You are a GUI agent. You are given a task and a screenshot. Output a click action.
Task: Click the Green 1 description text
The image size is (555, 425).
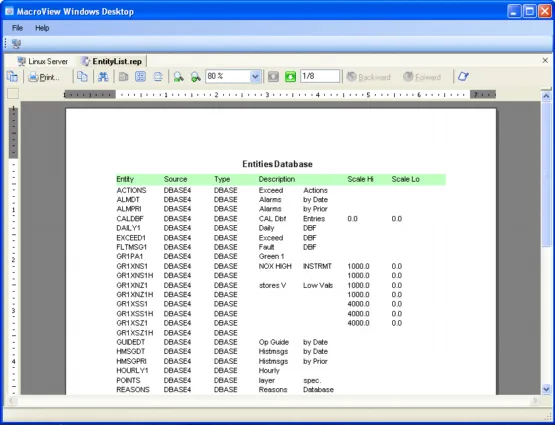(271, 256)
